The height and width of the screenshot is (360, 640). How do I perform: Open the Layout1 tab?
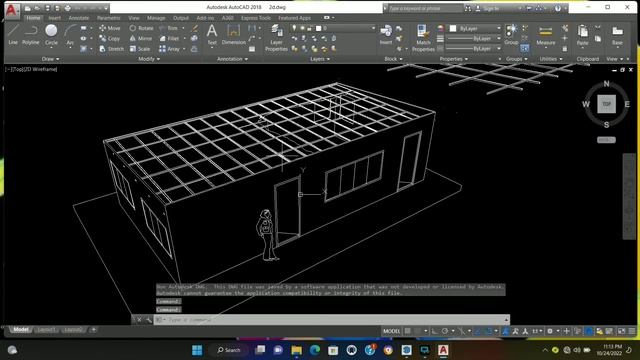pyautogui.click(x=46, y=330)
